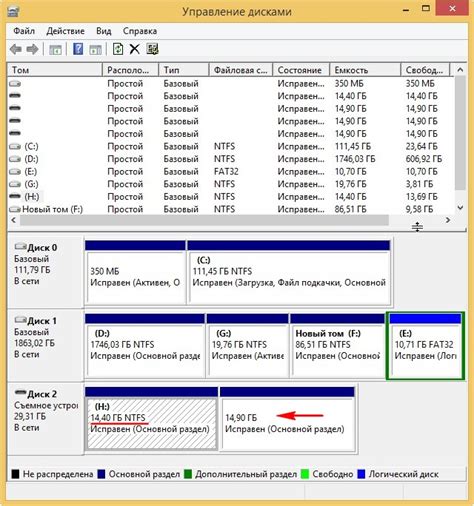
Task: Open the Help question-mark toolbar icon
Action: (x=78, y=49)
